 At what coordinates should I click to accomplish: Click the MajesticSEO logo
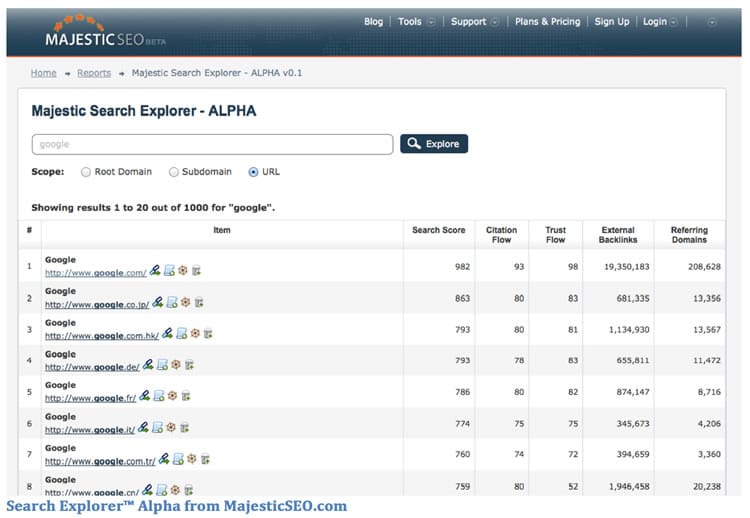[105, 31]
